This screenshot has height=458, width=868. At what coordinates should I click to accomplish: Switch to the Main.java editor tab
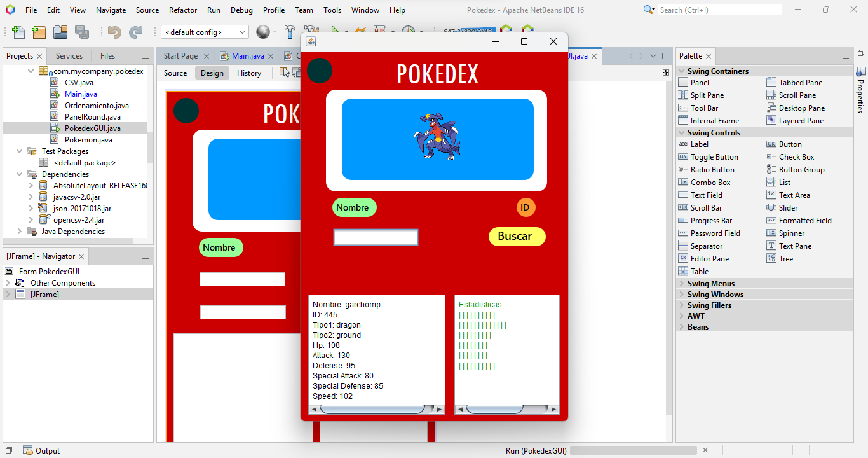(x=248, y=56)
